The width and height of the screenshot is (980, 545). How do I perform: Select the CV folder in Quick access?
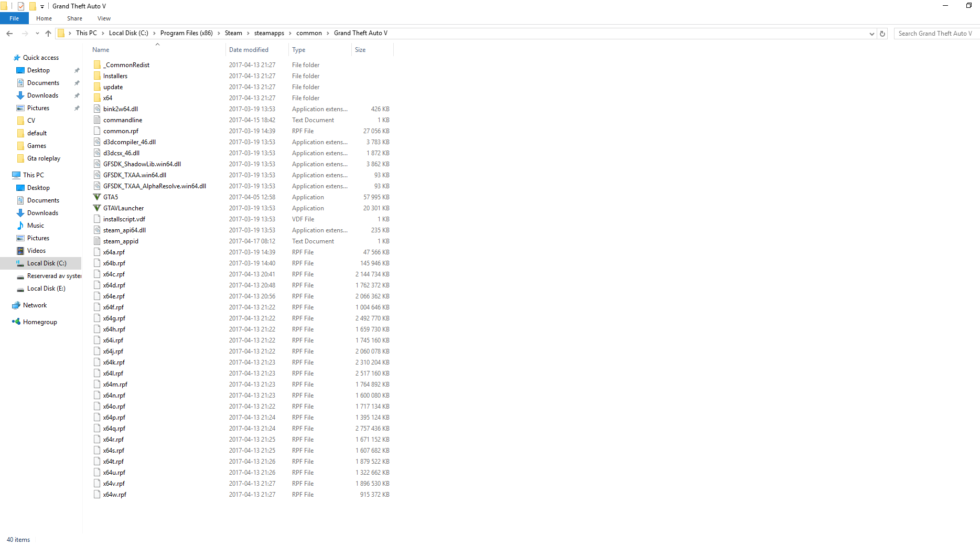31,121
